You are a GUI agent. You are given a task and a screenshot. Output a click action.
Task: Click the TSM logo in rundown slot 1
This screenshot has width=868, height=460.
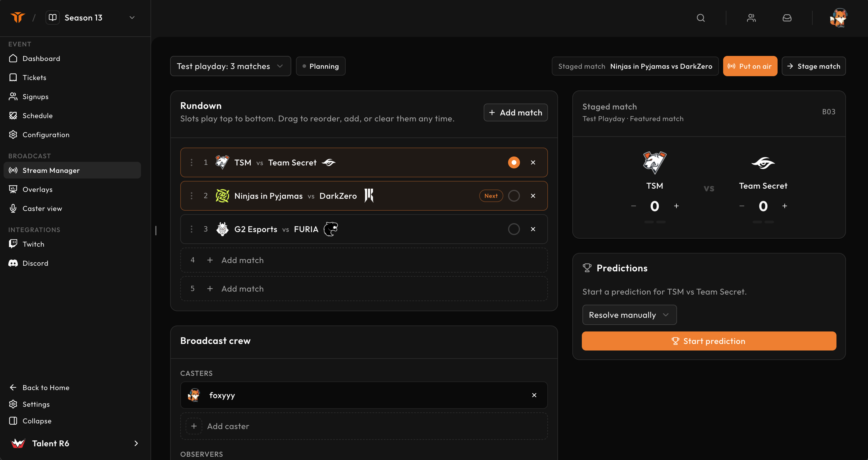pos(222,162)
